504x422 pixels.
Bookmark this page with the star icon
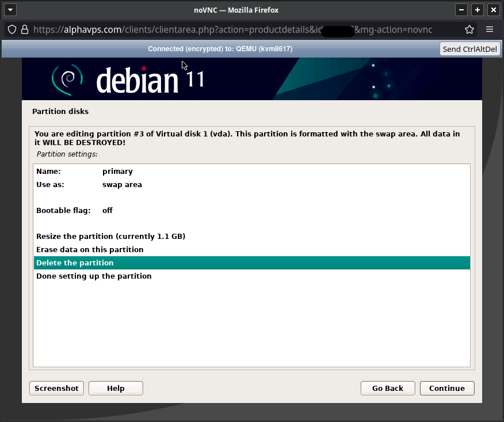coord(469,29)
